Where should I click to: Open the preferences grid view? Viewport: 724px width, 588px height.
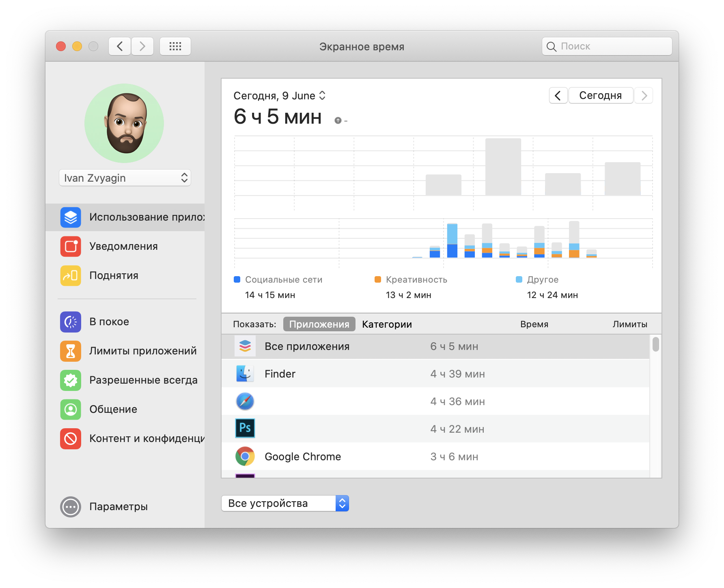coord(175,46)
